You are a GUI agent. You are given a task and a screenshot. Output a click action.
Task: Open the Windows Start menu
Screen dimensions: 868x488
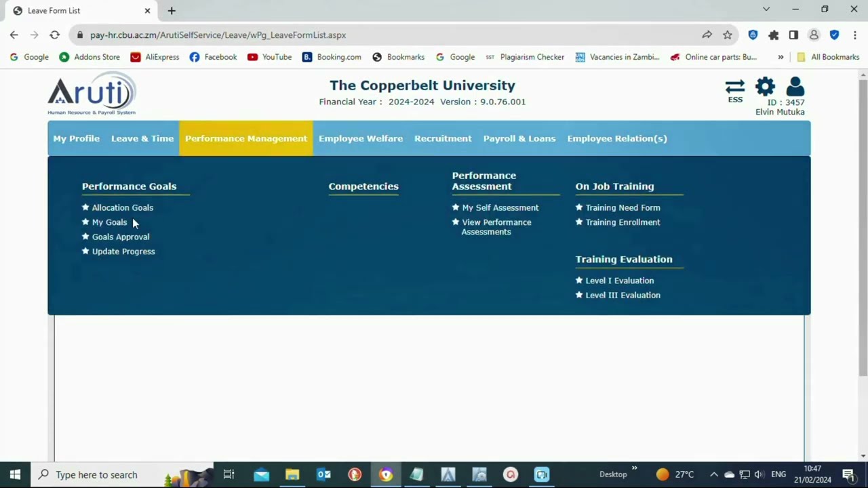click(x=15, y=474)
